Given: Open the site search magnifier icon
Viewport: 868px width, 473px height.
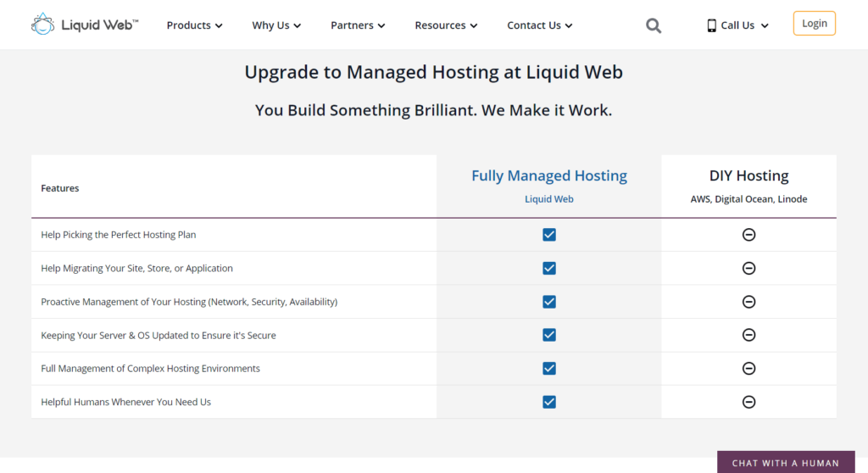Looking at the screenshot, I should (654, 25).
